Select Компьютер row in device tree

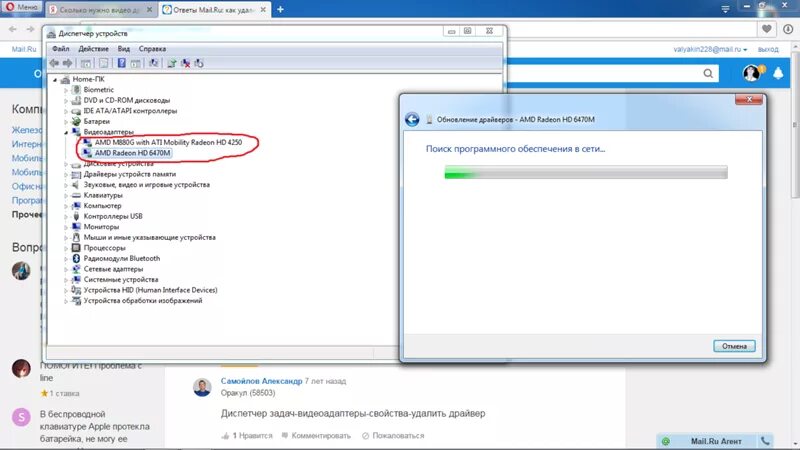(102, 206)
